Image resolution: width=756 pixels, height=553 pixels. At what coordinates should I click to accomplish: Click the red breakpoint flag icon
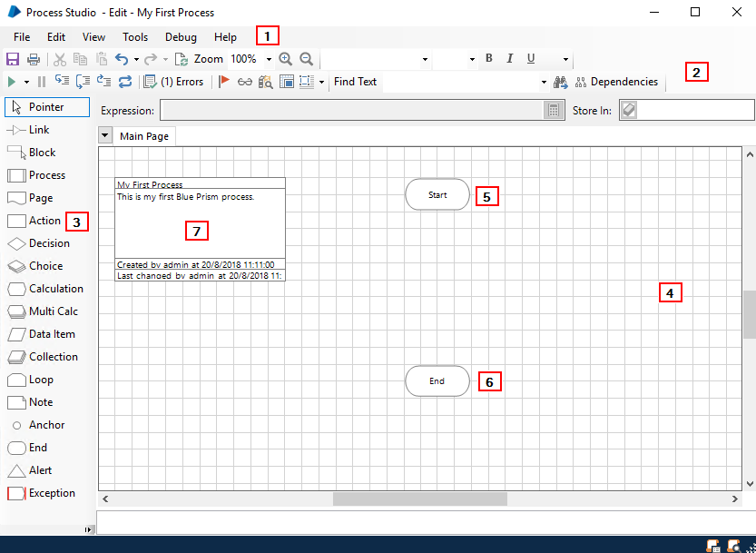pyautogui.click(x=224, y=82)
